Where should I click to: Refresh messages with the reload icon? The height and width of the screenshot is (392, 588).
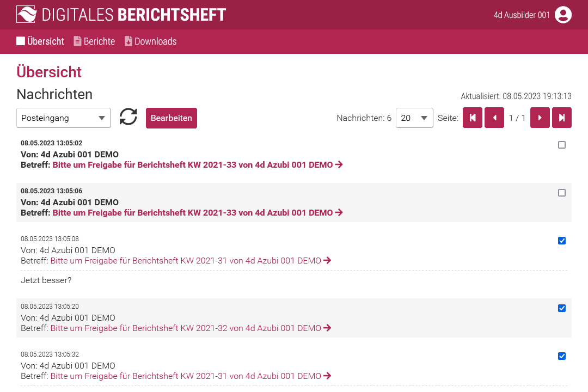point(128,117)
